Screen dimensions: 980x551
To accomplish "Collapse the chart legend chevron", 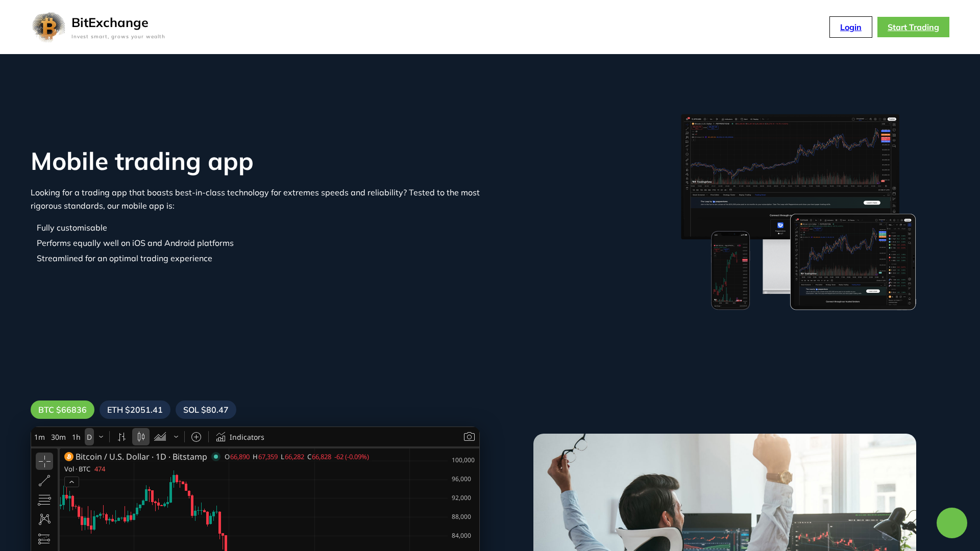I will click(x=71, y=482).
